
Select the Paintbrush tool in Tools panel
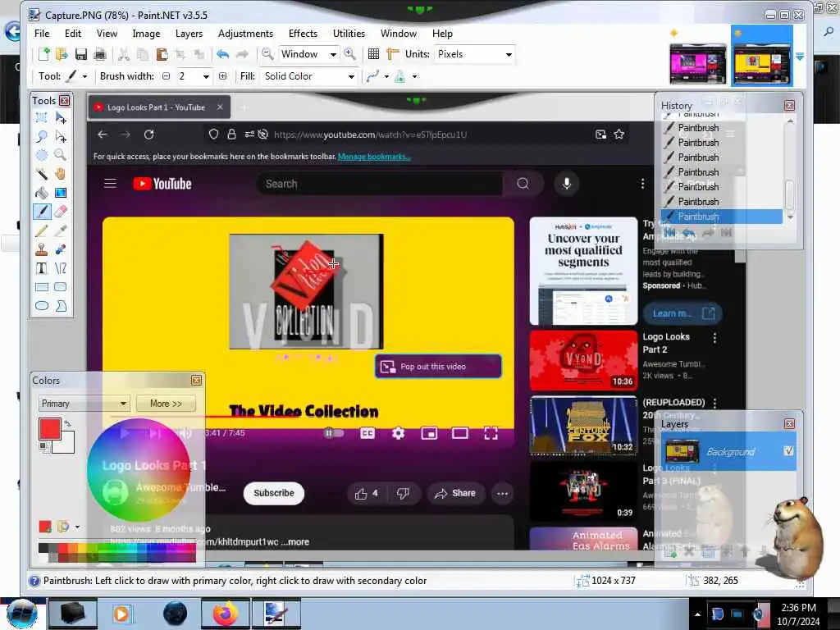pos(42,211)
